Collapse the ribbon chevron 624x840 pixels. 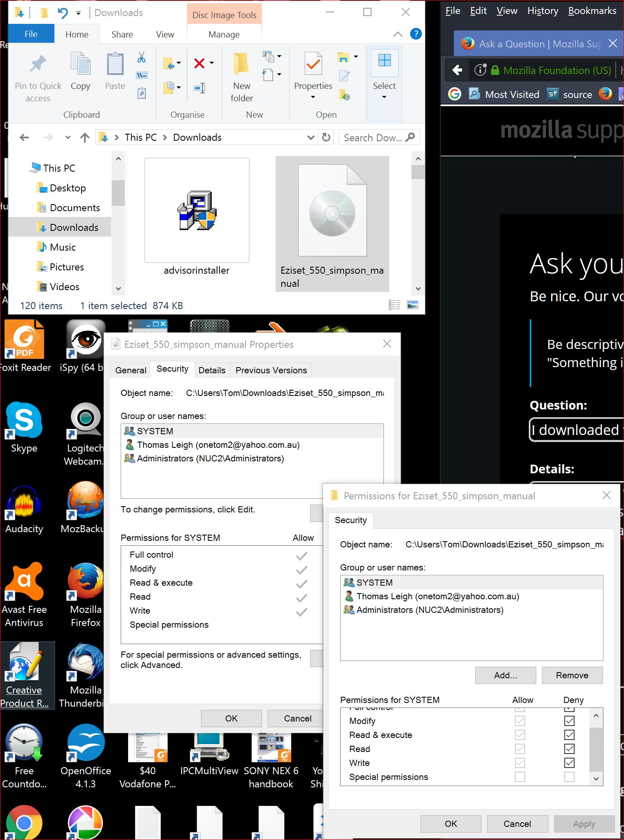[x=398, y=34]
